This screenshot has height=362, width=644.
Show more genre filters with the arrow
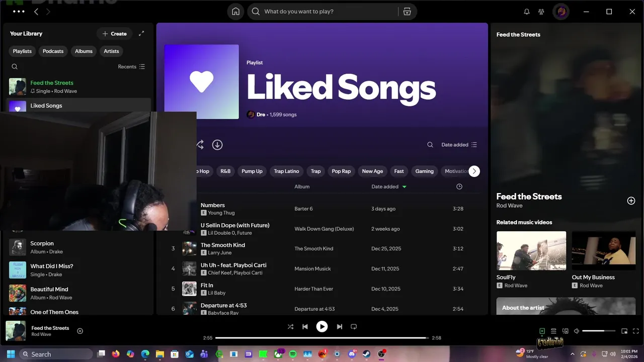coord(474,171)
